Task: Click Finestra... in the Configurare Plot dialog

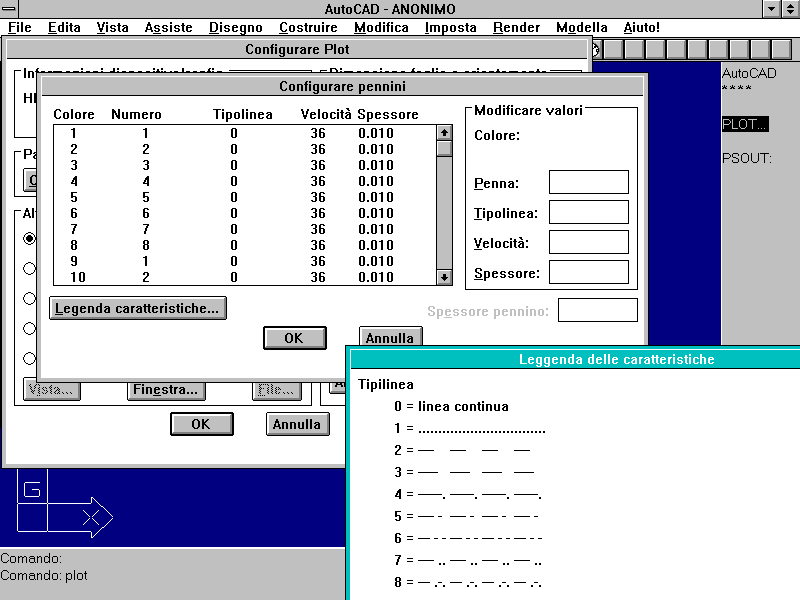Action: pyautogui.click(x=166, y=390)
